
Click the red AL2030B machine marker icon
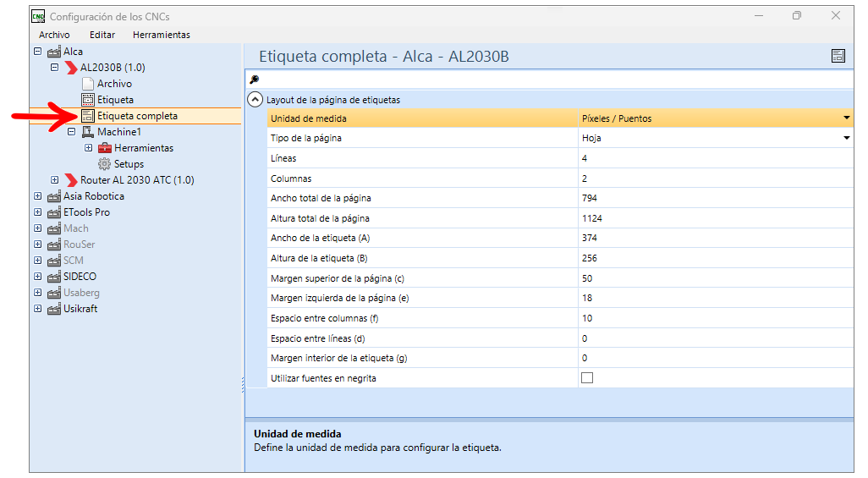[x=71, y=68]
